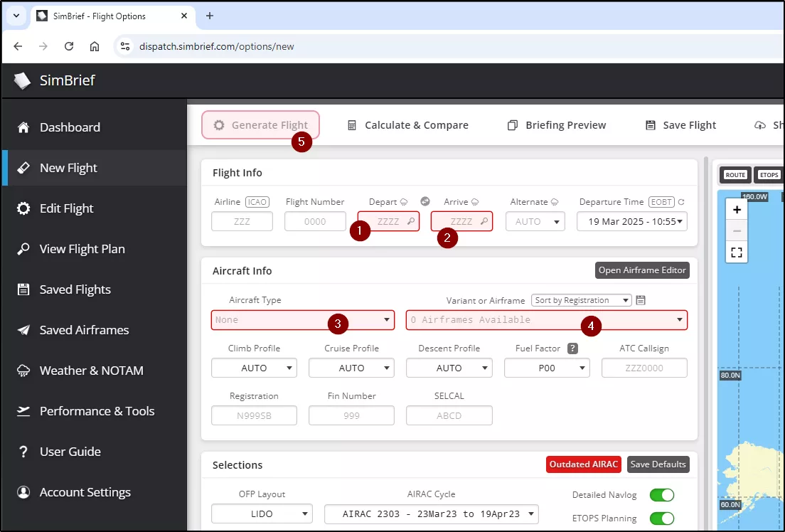Viewport: 785px width, 532px height.
Task: Toggle the ETOPS map overlay button
Action: pos(769,174)
